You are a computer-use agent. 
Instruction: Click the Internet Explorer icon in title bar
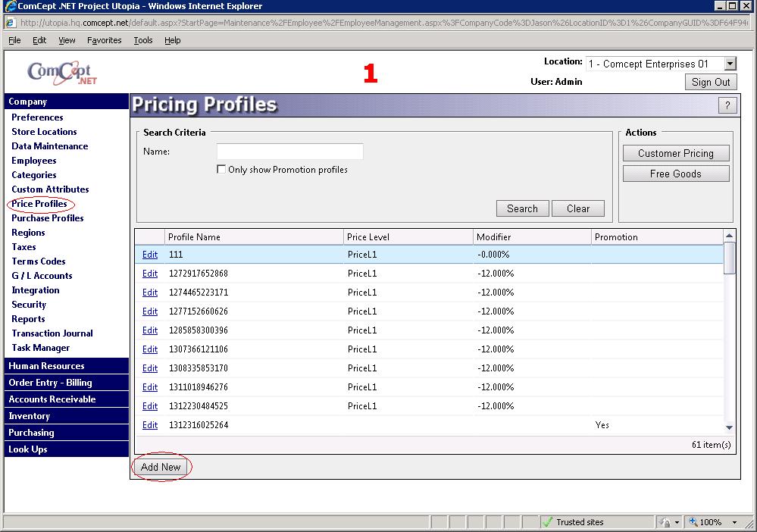[x=10, y=6]
